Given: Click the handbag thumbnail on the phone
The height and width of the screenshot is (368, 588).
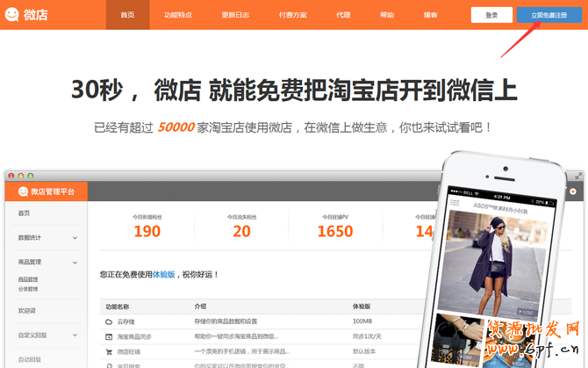Looking at the screenshot, I should coord(457,340).
